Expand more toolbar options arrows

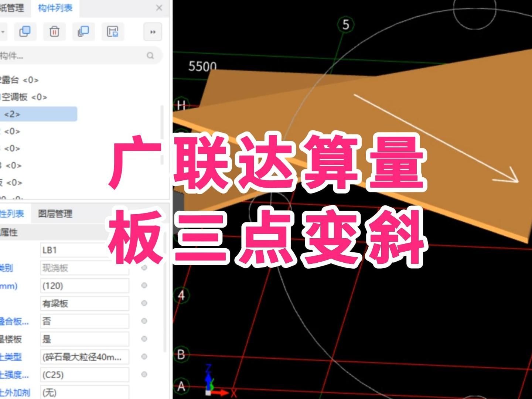coord(153,32)
